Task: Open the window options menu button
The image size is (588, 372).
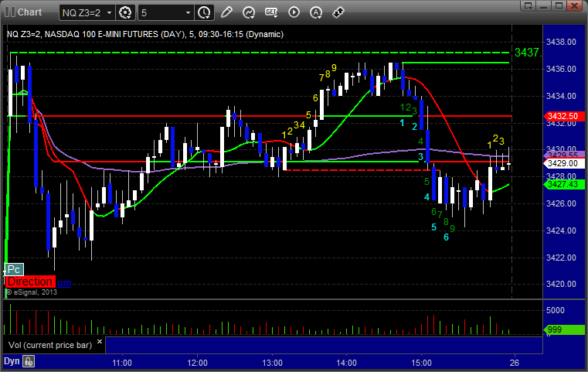Action: click(529, 5)
